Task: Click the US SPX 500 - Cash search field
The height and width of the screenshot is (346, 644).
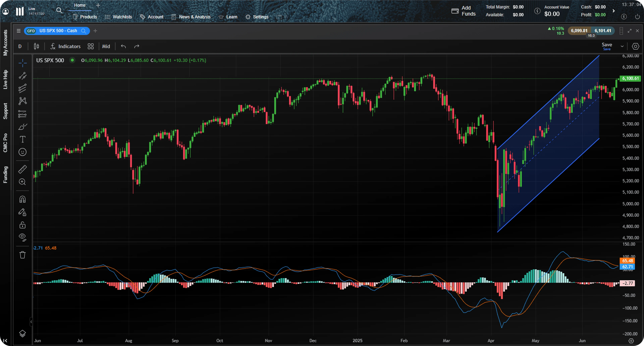Action: [58, 31]
